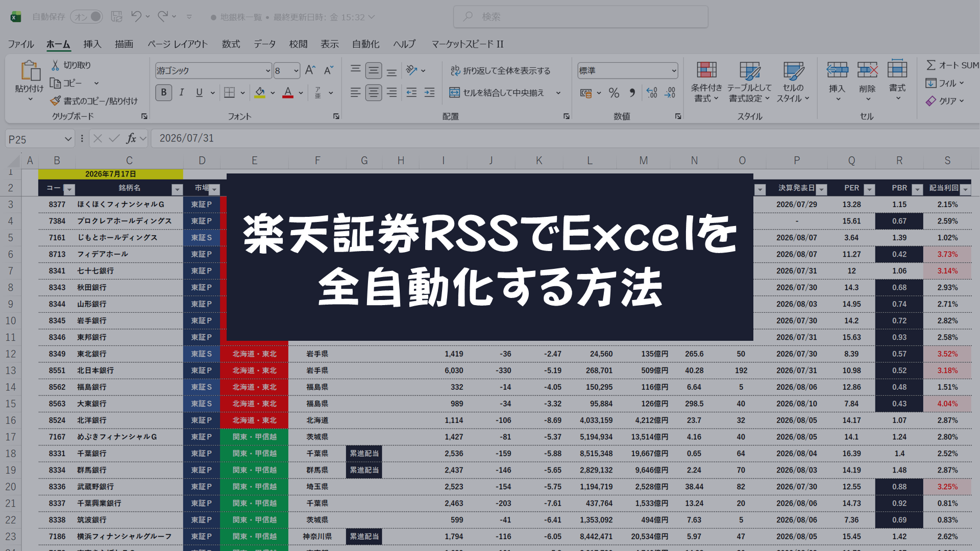Decrease decimal places
This screenshot has width=980, height=551.
pyautogui.click(x=670, y=93)
